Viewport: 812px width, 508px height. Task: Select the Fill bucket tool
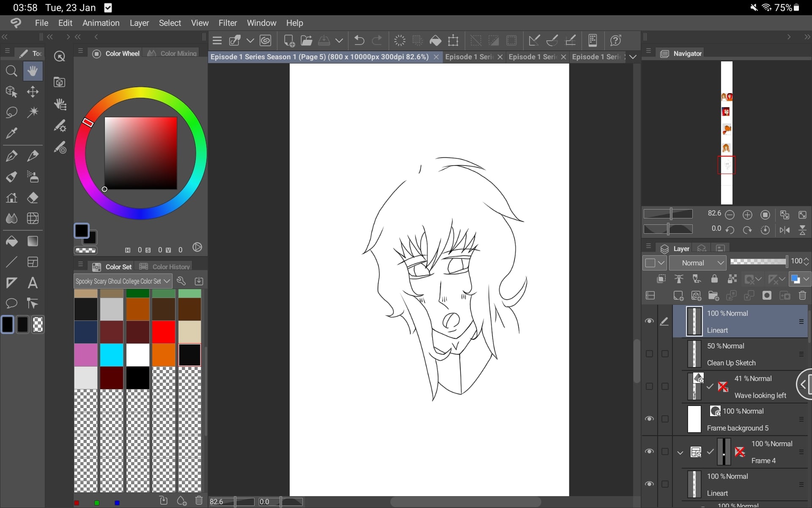pyautogui.click(x=11, y=241)
